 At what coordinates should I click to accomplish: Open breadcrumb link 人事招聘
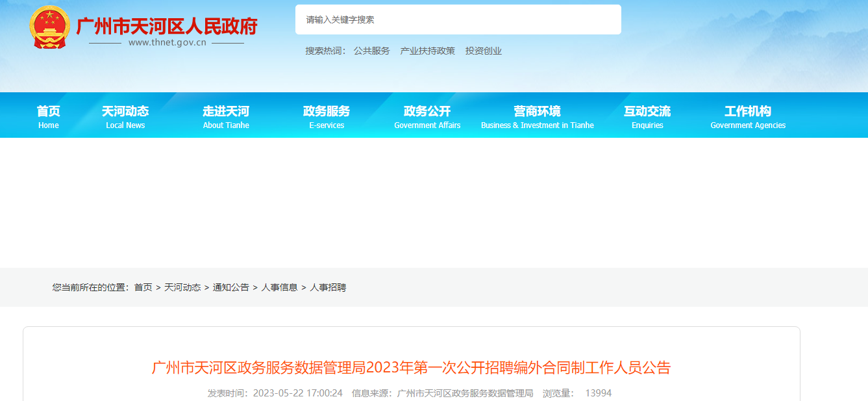coord(330,286)
